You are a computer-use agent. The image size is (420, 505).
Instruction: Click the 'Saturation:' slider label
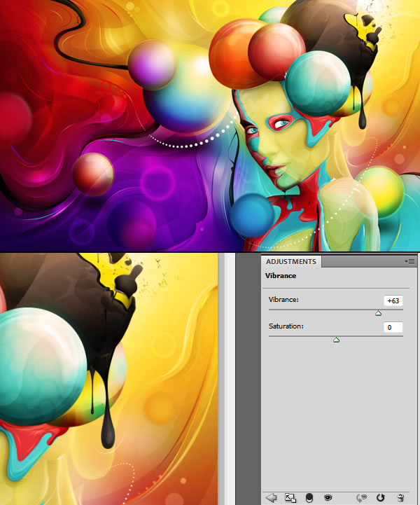pyautogui.click(x=286, y=326)
